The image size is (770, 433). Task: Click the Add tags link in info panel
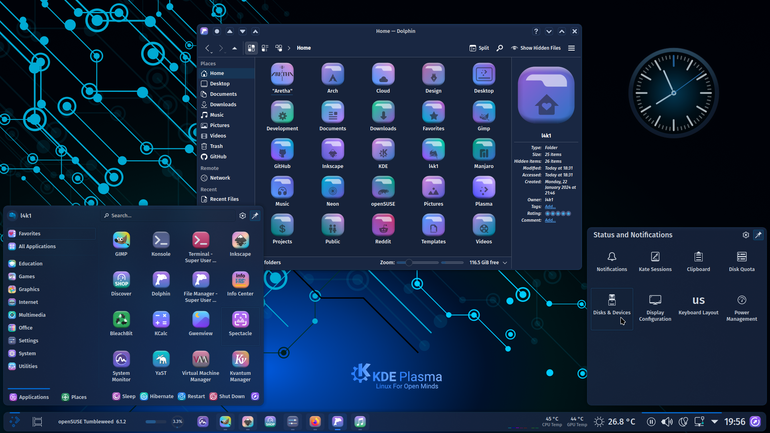tap(550, 207)
